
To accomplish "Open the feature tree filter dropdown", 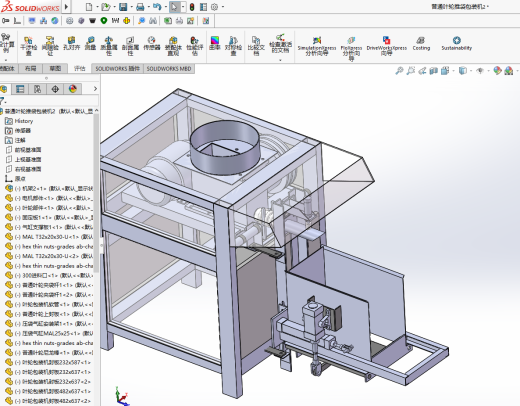I will pyautogui.click(x=3, y=100).
